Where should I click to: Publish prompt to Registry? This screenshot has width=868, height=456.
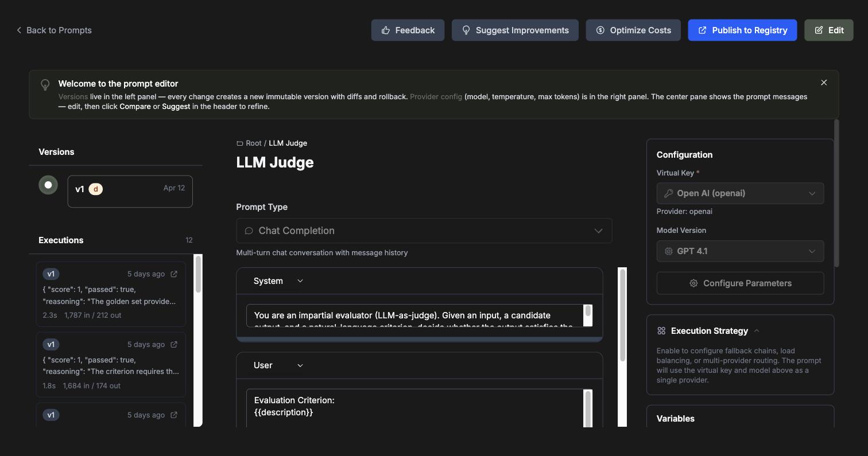point(742,30)
